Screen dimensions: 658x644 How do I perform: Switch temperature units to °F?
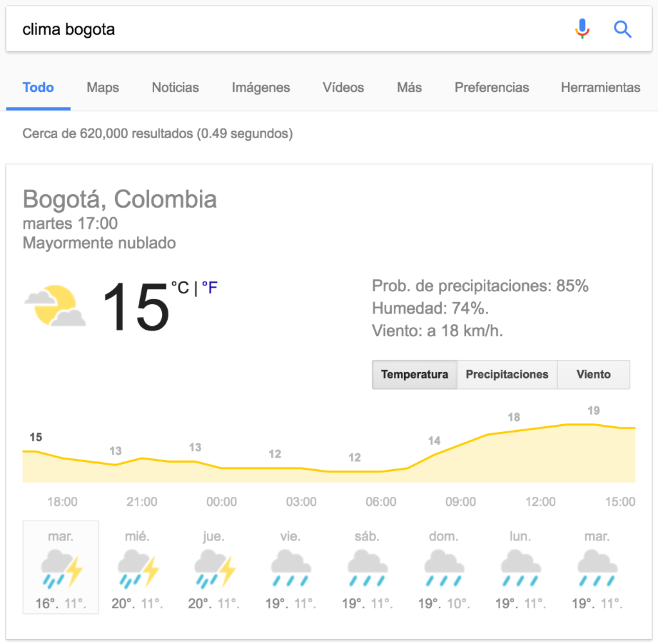(209, 287)
